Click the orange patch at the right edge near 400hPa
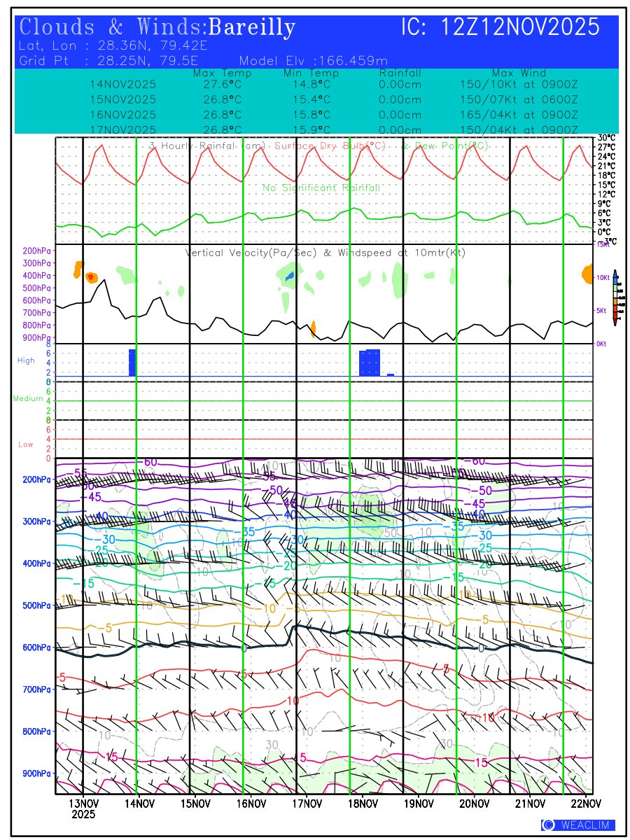Image resolution: width=630 pixels, height=840 pixels. pos(587,274)
